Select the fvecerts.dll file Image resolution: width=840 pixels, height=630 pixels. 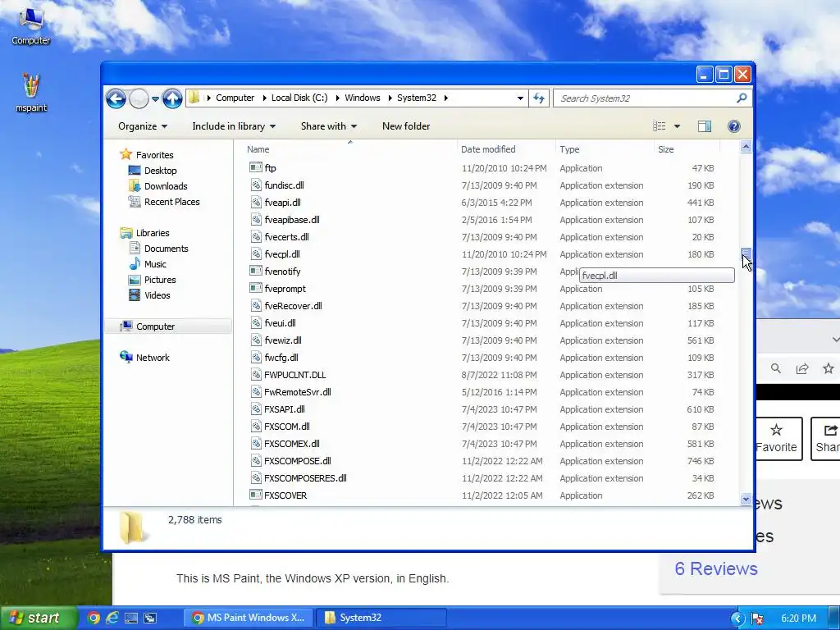pos(286,237)
